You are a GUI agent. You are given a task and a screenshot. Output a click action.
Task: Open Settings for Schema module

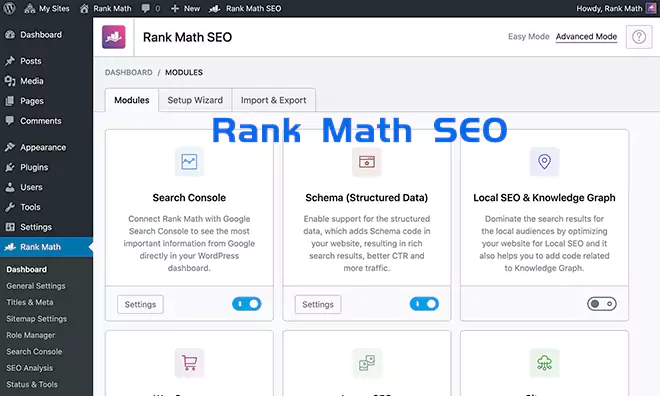pyautogui.click(x=318, y=304)
